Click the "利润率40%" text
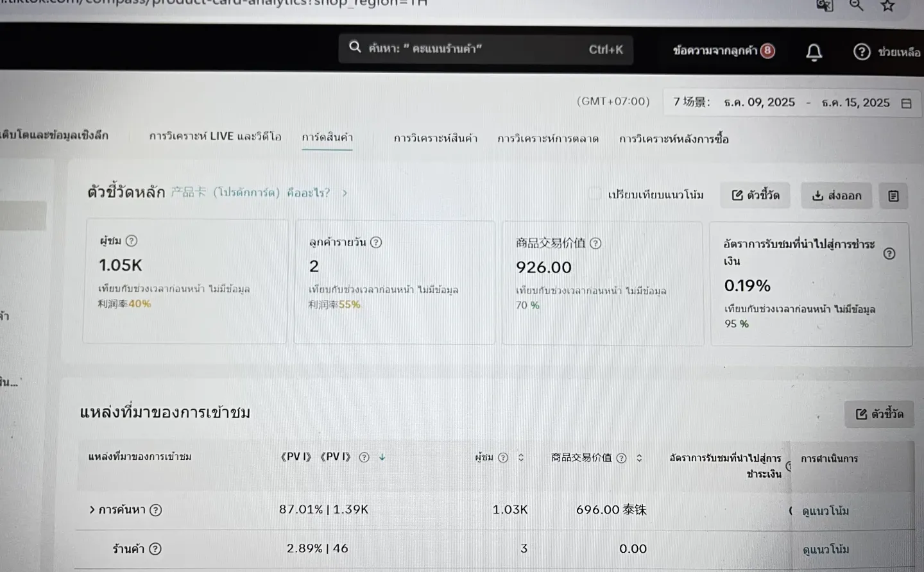Viewport: 924px width, 572px height. 124,304
